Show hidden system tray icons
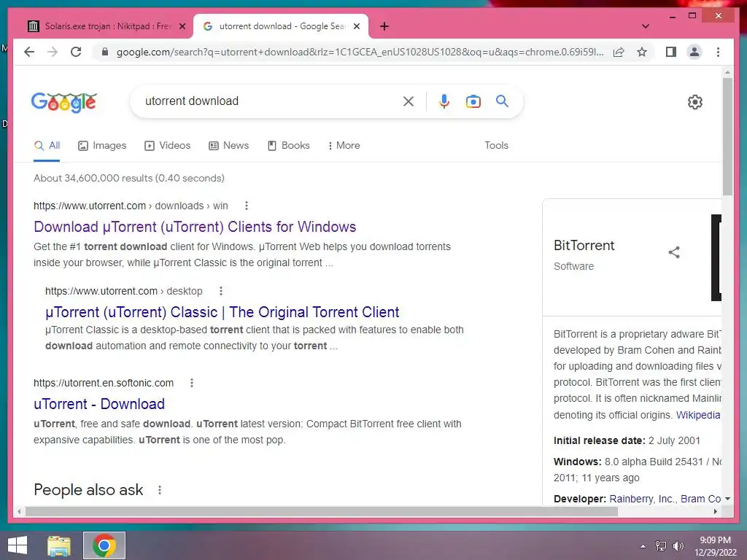 [643, 546]
